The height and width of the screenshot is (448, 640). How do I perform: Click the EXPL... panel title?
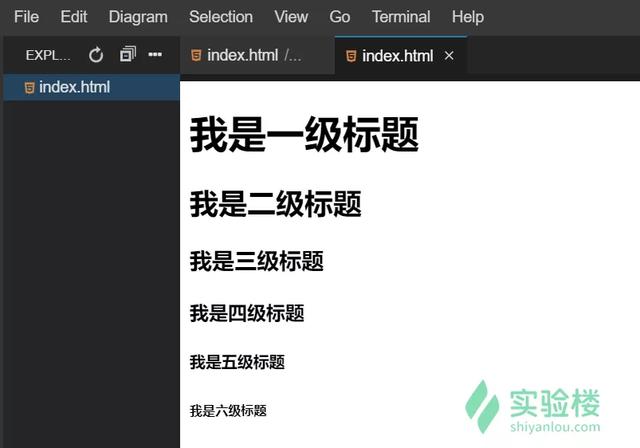coord(48,55)
